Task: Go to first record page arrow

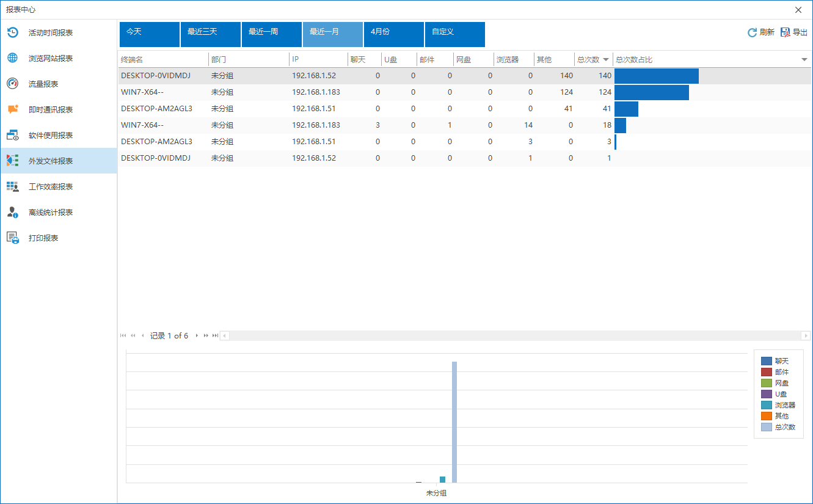Action: click(x=123, y=335)
